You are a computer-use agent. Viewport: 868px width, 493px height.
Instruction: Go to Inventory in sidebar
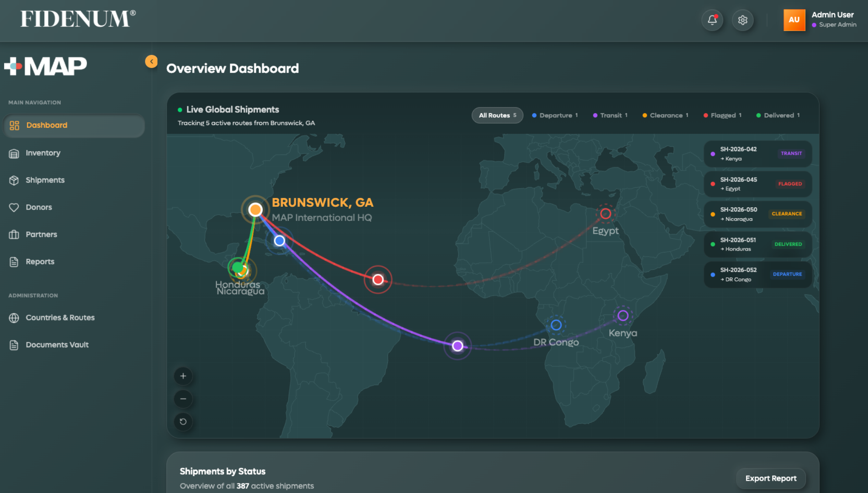coord(43,153)
